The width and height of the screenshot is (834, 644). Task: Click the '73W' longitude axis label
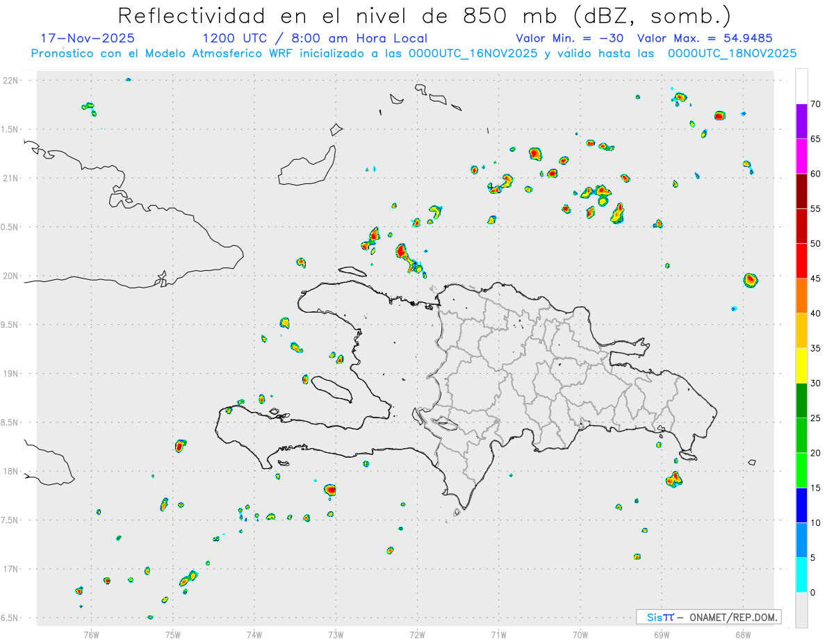(336, 634)
